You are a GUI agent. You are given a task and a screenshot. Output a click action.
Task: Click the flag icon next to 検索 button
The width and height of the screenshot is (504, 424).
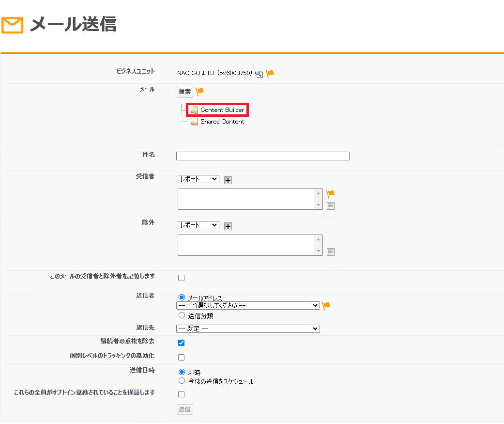pos(199,92)
